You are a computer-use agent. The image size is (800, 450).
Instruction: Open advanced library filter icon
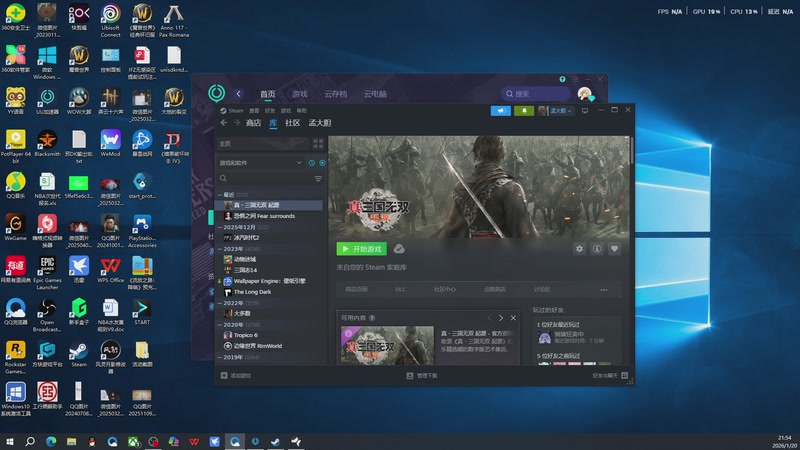(x=318, y=179)
